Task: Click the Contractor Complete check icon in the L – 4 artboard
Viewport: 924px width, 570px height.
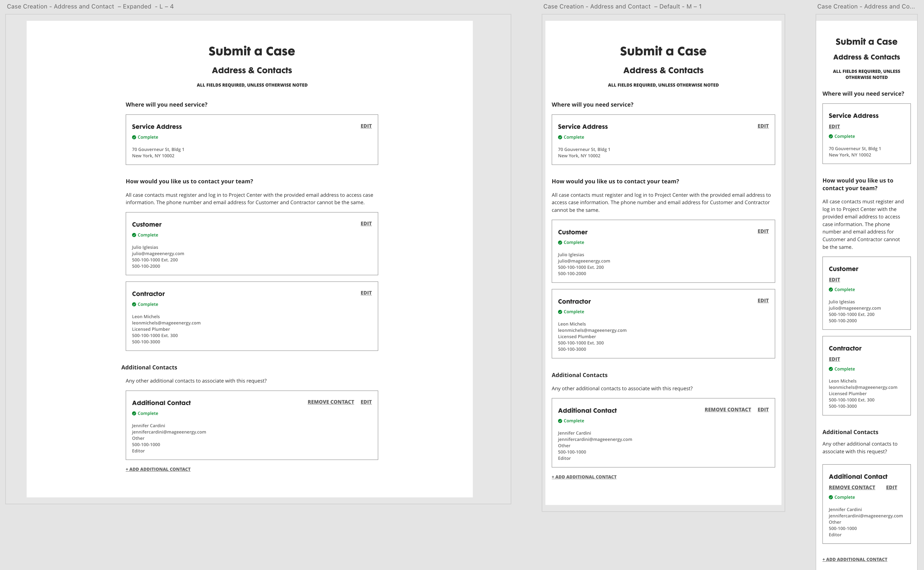Action: [134, 304]
